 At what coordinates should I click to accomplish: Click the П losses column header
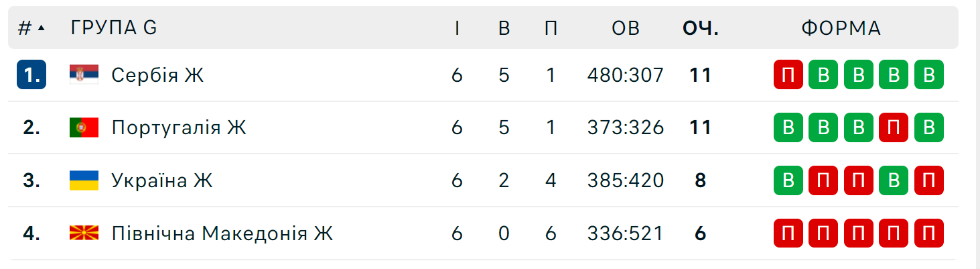coord(551,28)
